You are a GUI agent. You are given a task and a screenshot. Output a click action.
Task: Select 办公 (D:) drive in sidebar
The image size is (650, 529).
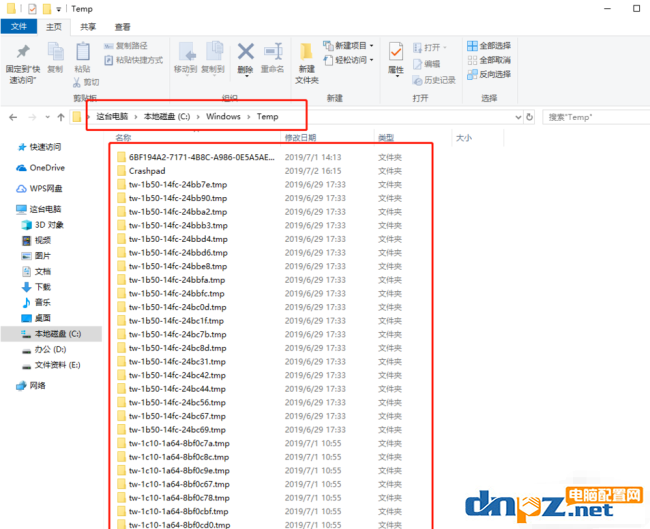[x=44, y=349]
